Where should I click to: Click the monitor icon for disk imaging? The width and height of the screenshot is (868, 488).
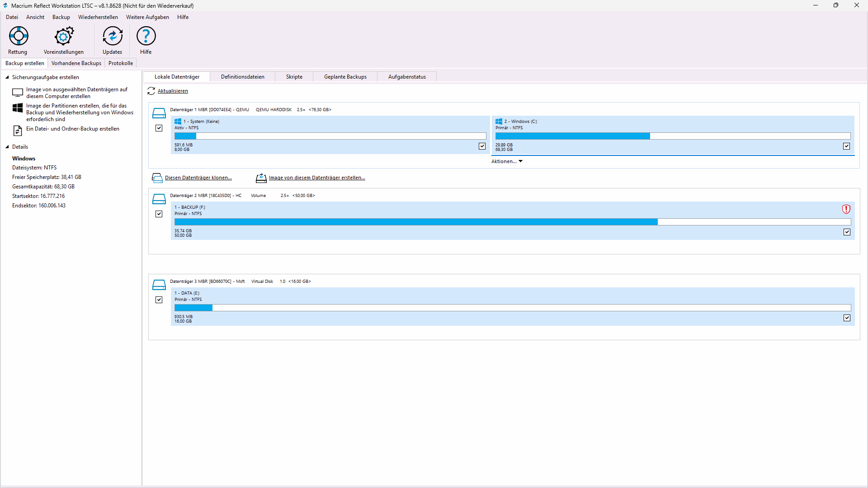coord(18,93)
